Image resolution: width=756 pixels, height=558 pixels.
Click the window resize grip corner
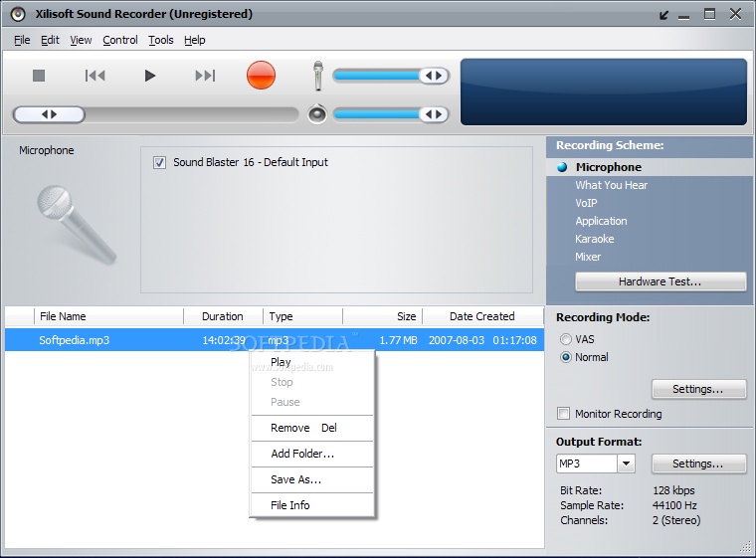(x=745, y=546)
